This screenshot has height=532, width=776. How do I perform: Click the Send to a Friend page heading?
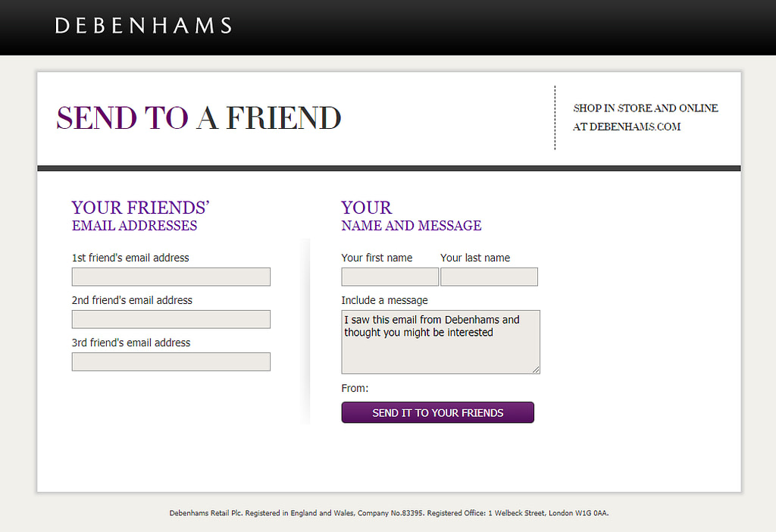pyautogui.click(x=199, y=118)
